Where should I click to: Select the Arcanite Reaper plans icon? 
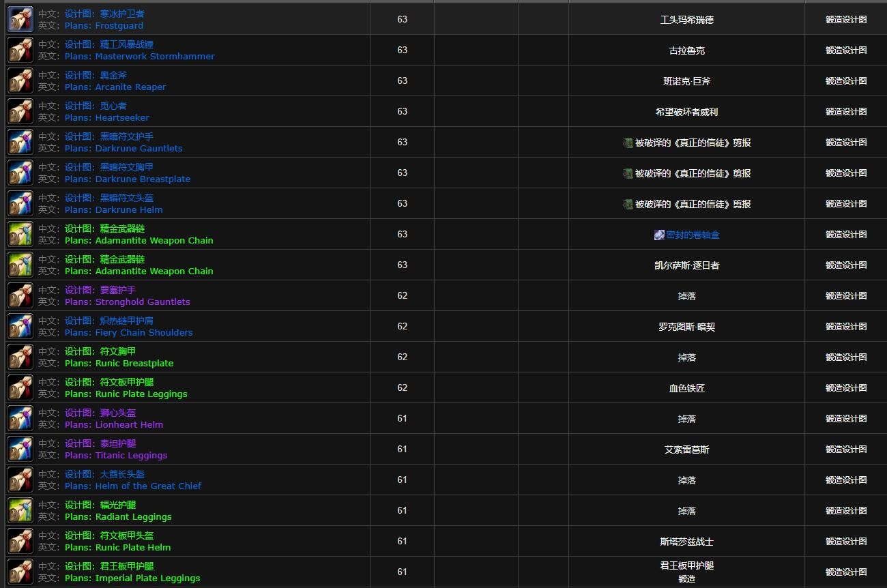pos(20,81)
